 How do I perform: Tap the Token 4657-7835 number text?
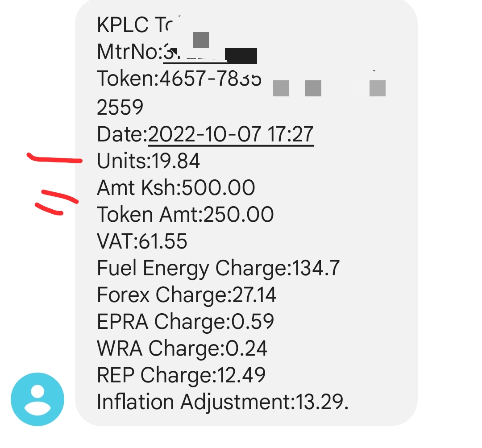coord(179,80)
